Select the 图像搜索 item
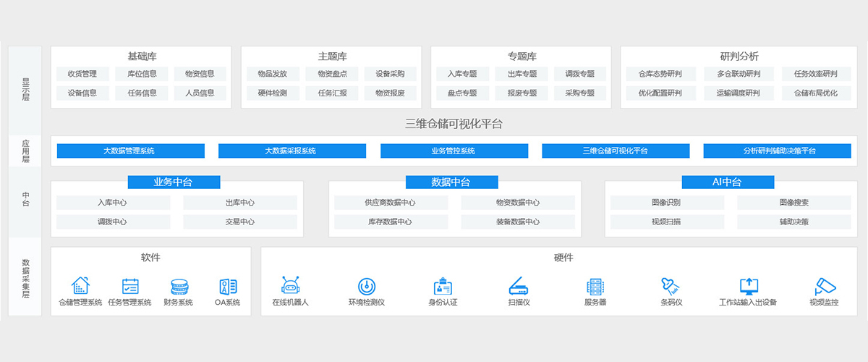The image size is (868, 362). tap(794, 203)
